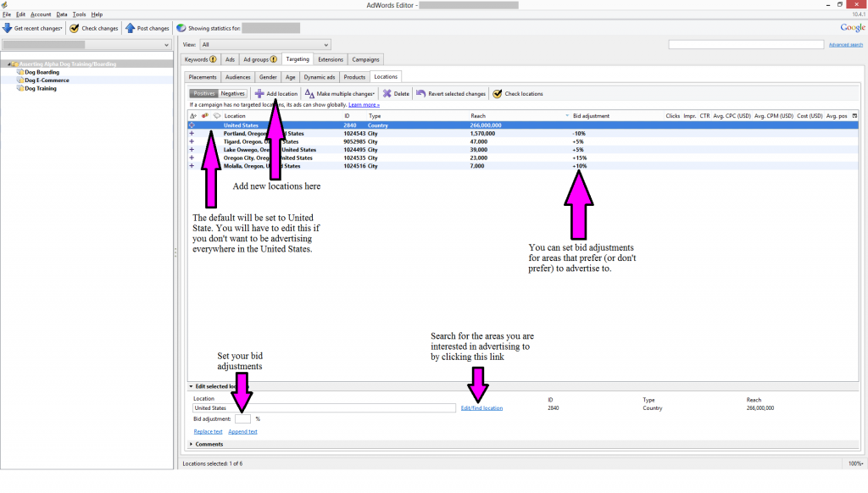Click the warning icon on Ad groups tab

[x=274, y=60]
